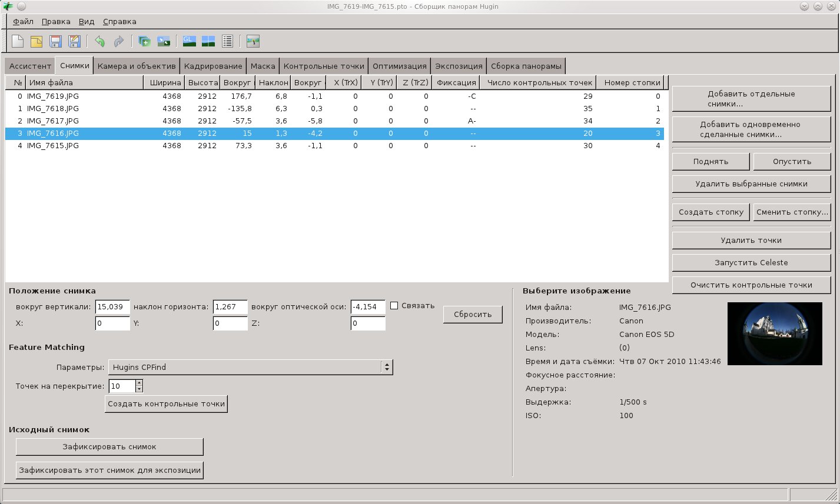Click the IMG_7616 fisheye thumbnail preview
This screenshot has height=504, width=840.
point(774,333)
